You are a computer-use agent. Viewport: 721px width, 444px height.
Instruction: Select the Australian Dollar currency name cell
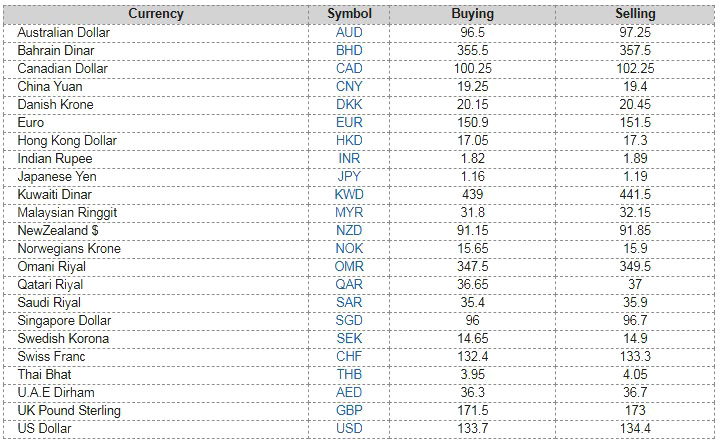click(x=64, y=33)
